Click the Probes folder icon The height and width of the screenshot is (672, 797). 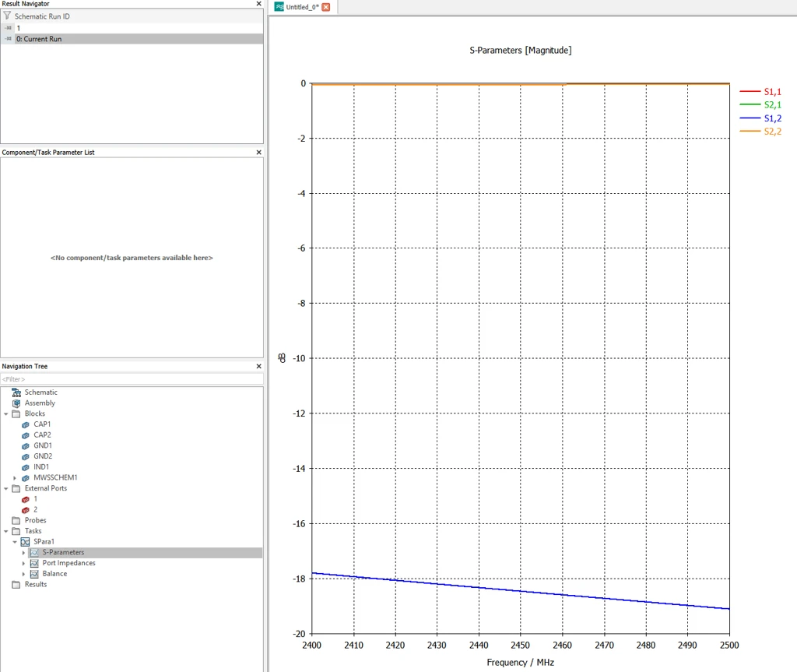16,520
